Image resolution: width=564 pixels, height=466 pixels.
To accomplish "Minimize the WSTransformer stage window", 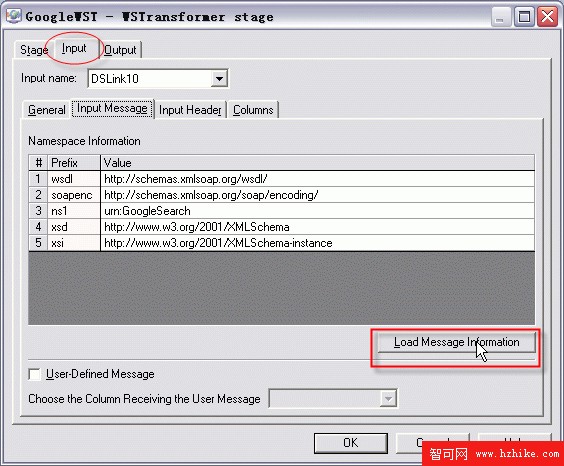I will (x=500, y=17).
